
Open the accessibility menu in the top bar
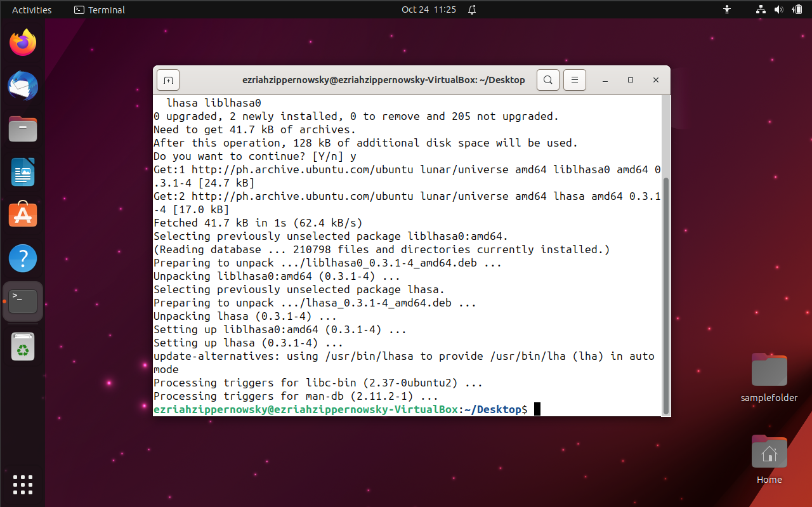727,10
